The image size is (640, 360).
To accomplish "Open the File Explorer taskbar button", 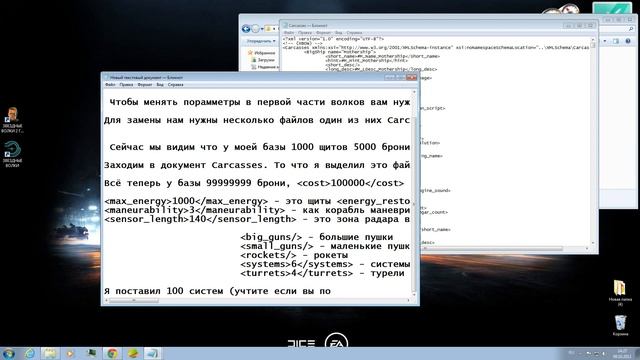I will tap(50, 353).
